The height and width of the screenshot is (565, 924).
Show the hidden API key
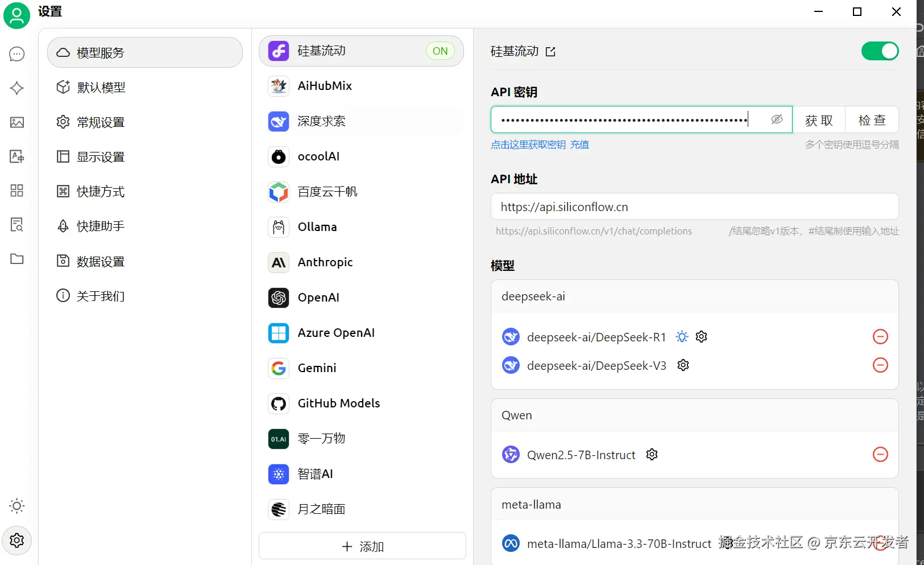coord(777,119)
